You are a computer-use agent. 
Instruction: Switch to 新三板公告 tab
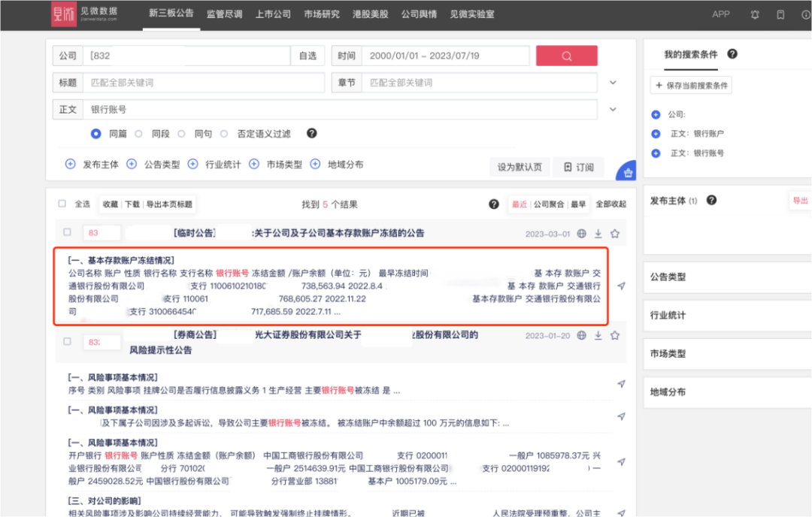point(171,14)
